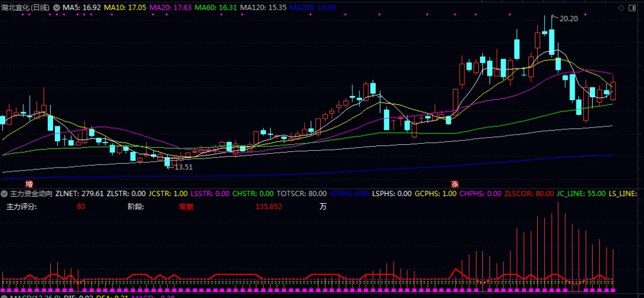Select the GCPHS: 1.00 value
Image resolution: width=644 pixels, height=298 pixels.
(435, 193)
